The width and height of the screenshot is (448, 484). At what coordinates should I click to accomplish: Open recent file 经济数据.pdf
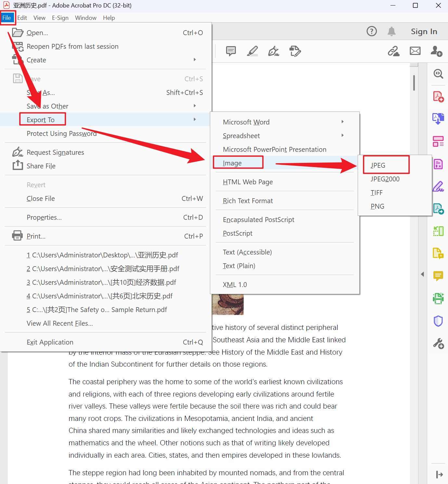tap(106, 282)
